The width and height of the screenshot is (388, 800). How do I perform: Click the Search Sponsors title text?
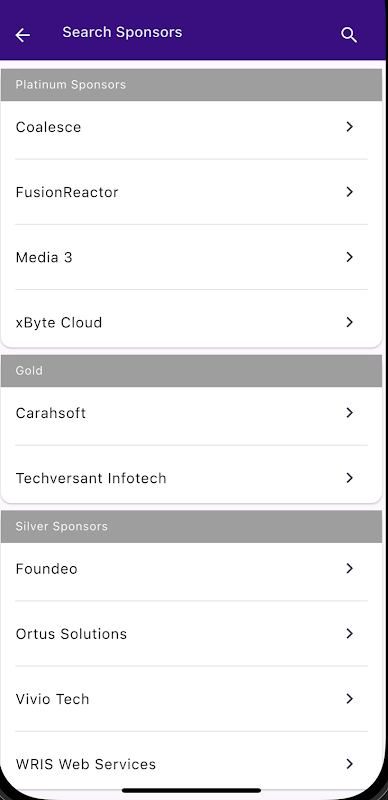tap(122, 32)
